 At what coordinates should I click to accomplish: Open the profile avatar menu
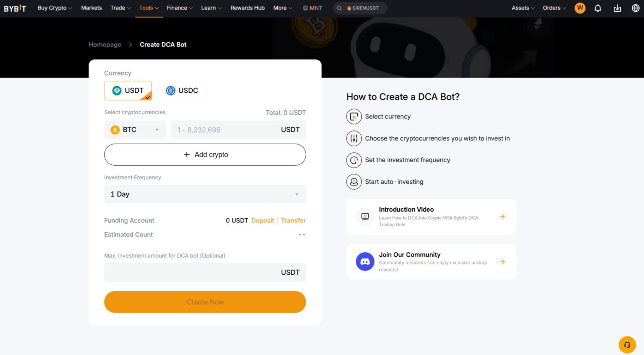pos(580,8)
